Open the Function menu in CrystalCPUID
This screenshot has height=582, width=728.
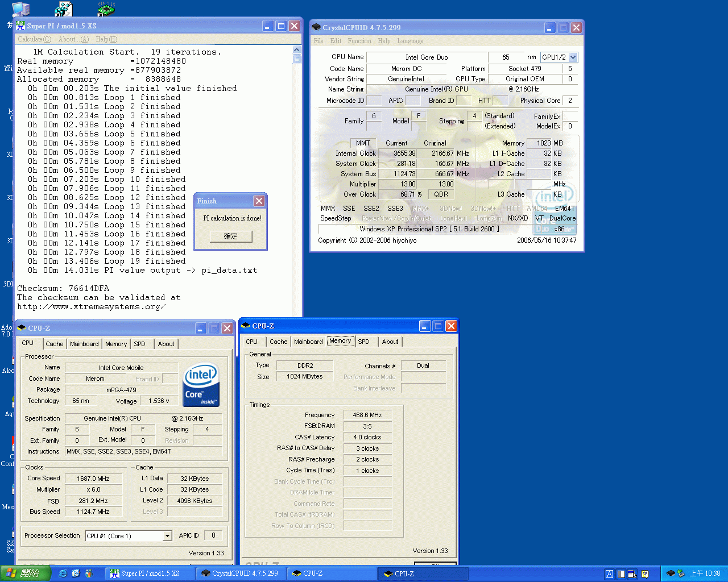(x=359, y=41)
